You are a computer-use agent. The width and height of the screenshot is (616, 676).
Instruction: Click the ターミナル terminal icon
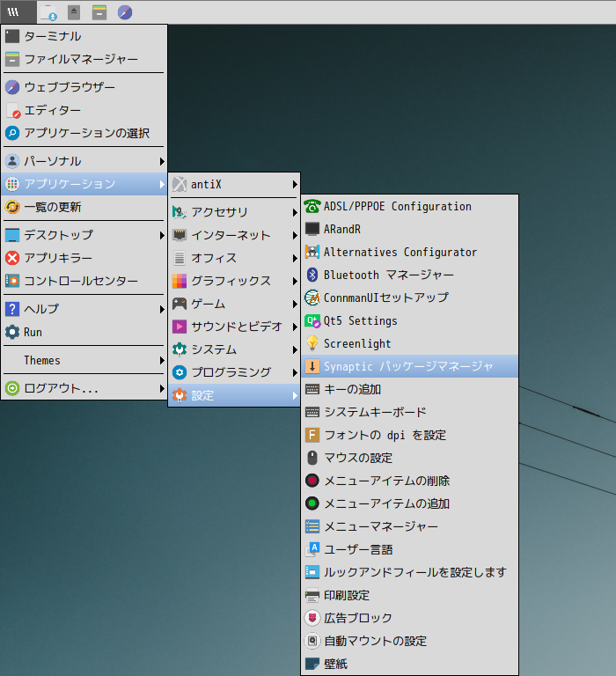(12, 36)
